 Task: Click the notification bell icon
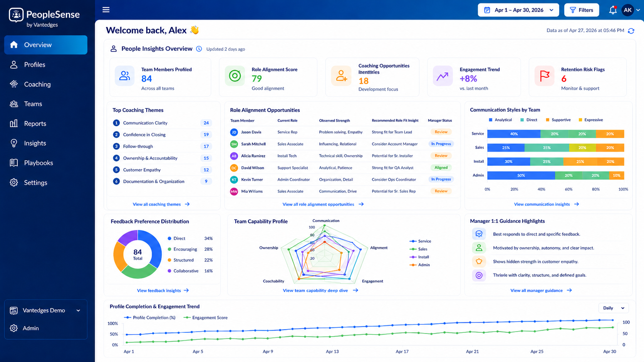[612, 10]
